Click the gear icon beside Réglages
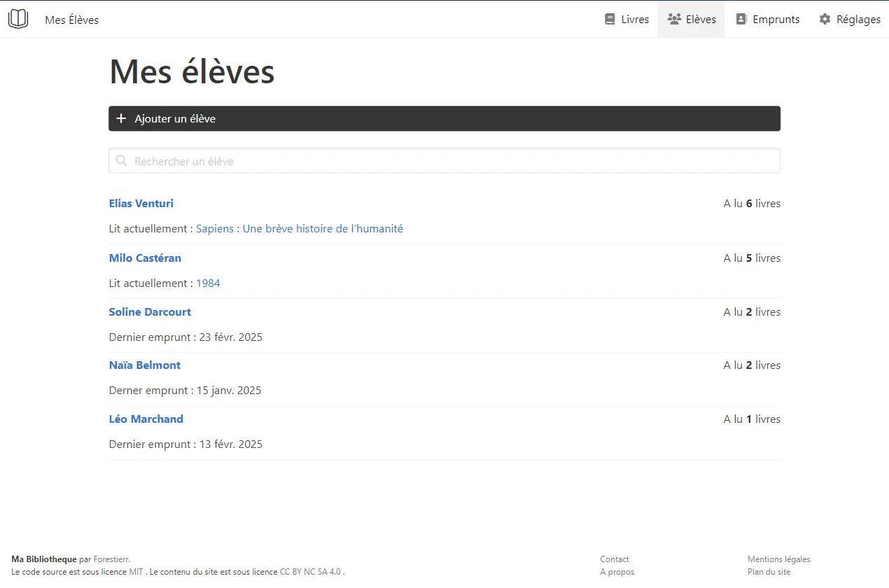This screenshot has width=889, height=588. (x=825, y=19)
